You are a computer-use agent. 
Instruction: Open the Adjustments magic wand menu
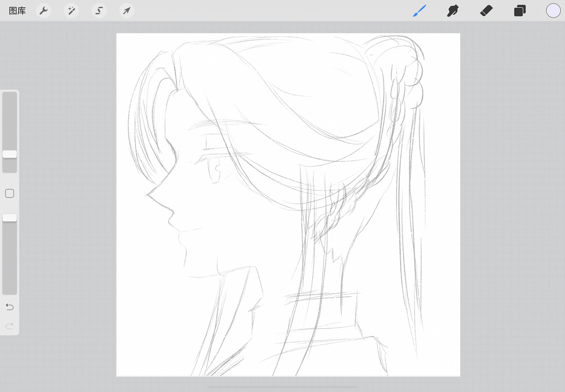click(71, 11)
